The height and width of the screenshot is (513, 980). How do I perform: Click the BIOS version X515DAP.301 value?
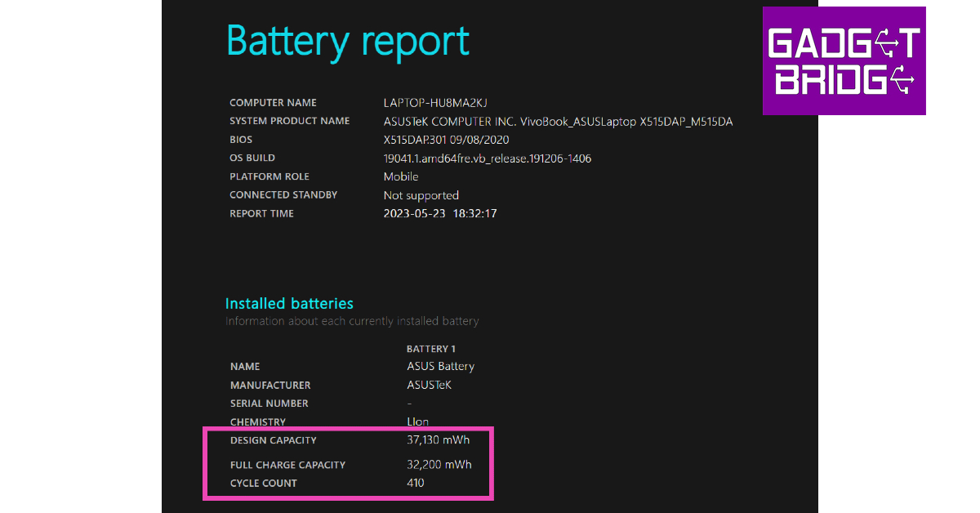(x=445, y=140)
